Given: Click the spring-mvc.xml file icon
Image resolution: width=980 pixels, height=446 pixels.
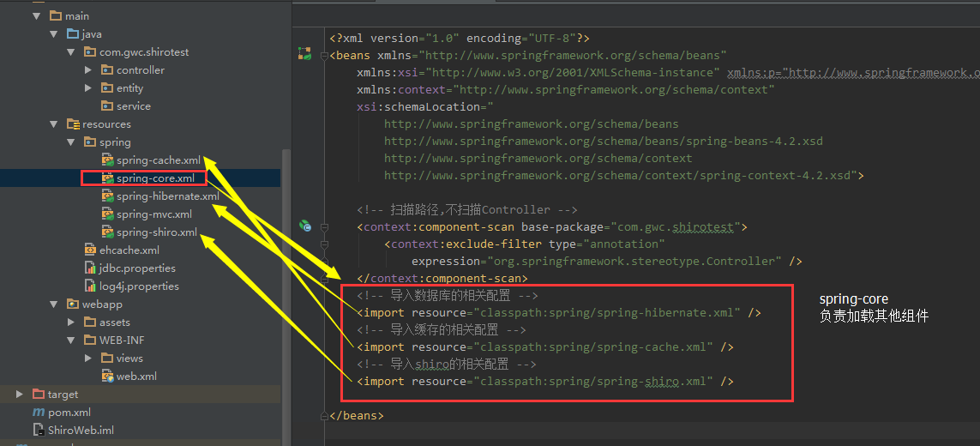Looking at the screenshot, I should [x=107, y=214].
